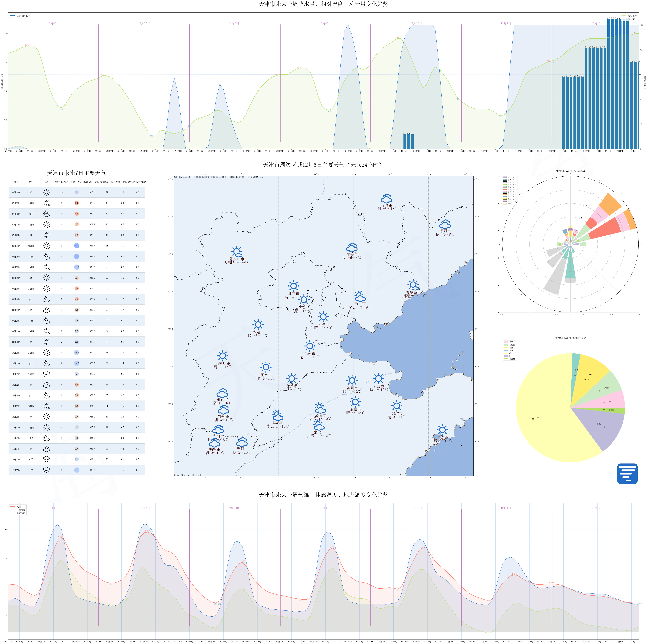Click the drizzle icon in the 10日09时 row
This screenshot has height=644, width=647.
46,374
